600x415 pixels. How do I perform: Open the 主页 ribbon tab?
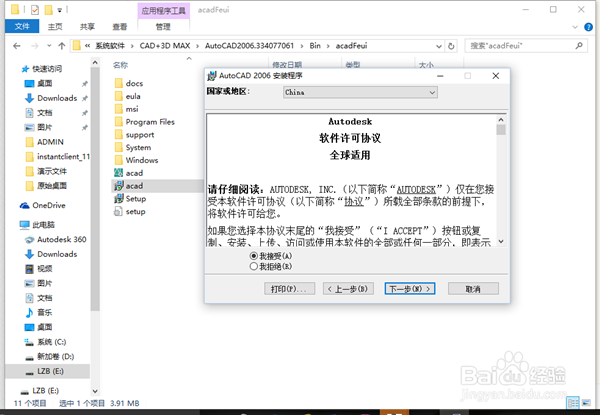55,26
